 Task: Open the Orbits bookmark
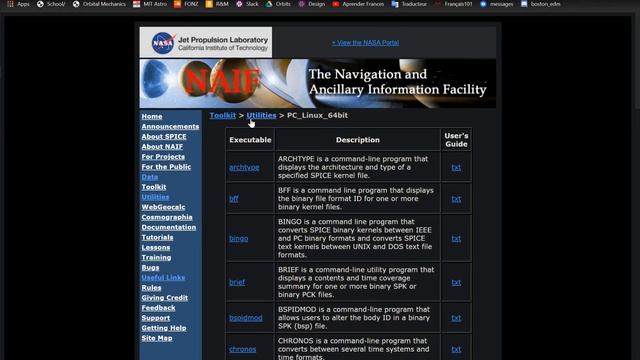(278, 4)
